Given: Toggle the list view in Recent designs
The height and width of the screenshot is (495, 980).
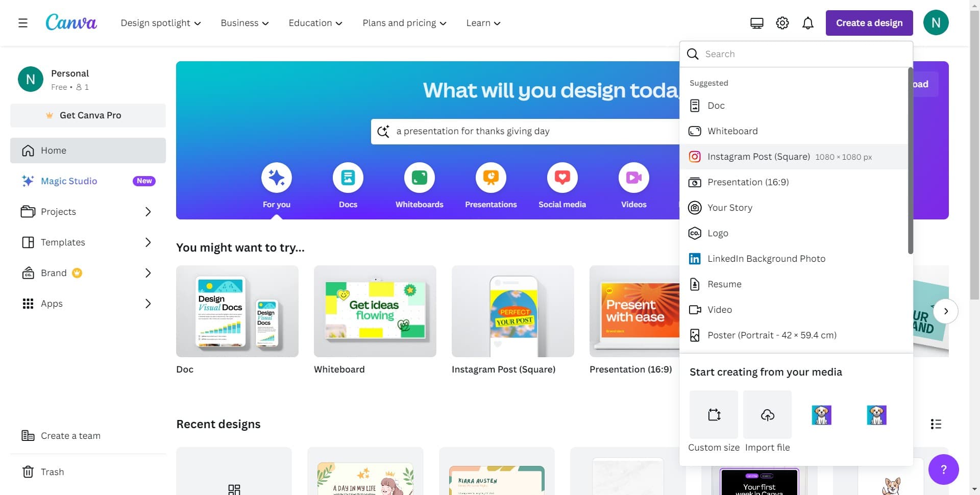Looking at the screenshot, I should 936,424.
